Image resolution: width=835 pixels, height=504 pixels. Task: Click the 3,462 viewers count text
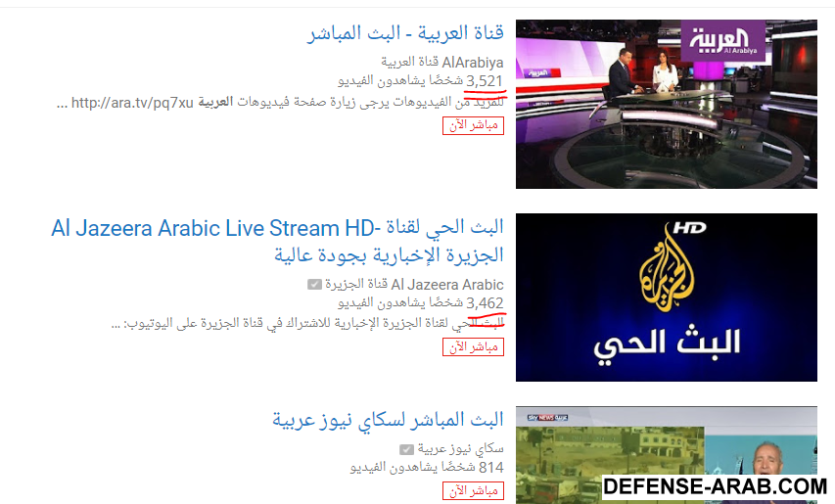[x=421, y=302]
